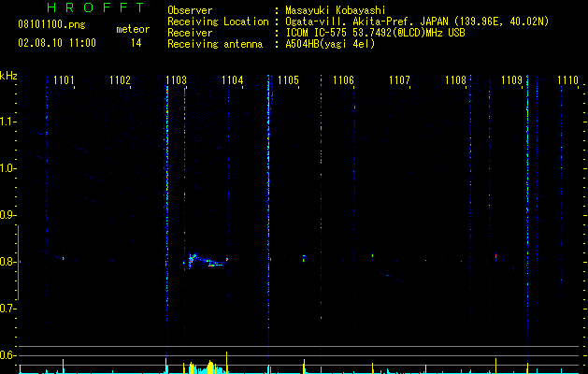The width and height of the screenshot is (588, 374).
Task: Click the 1107 time marker
Action: (400, 80)
